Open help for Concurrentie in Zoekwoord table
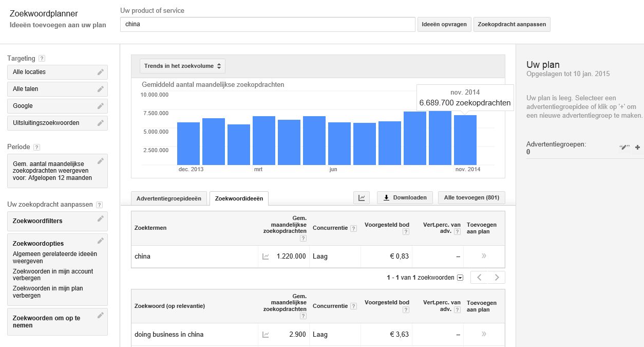This screenshot has width=644, height=347. click(353, 306)
